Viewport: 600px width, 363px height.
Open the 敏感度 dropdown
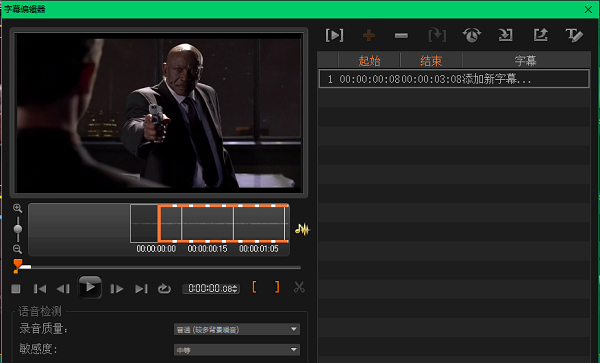237,350
